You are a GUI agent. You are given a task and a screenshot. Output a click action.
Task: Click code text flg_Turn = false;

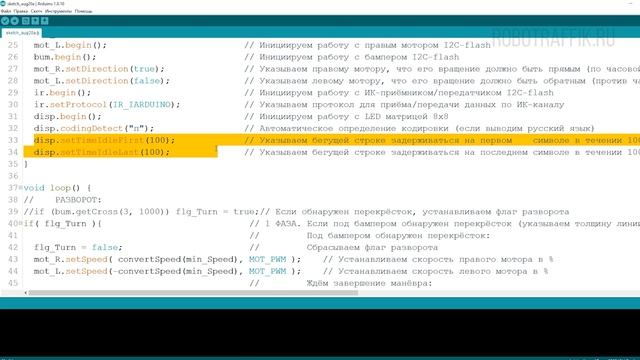[78, 247]
